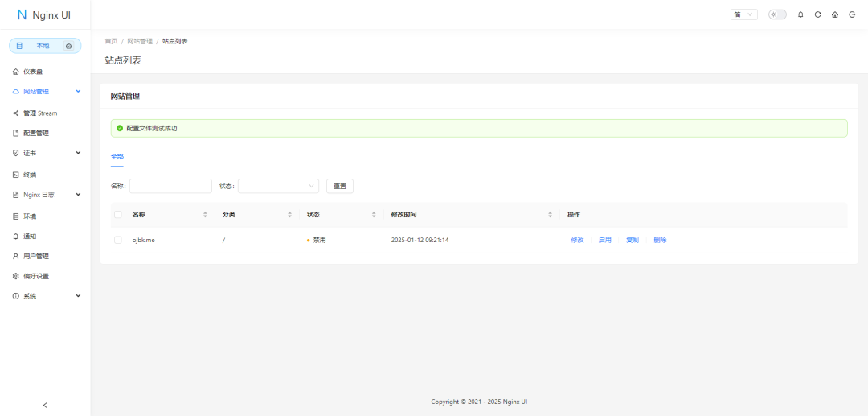Open the 状态 status filter dropdown
This screenshot has width=868, height=416.
pos(278,186)
